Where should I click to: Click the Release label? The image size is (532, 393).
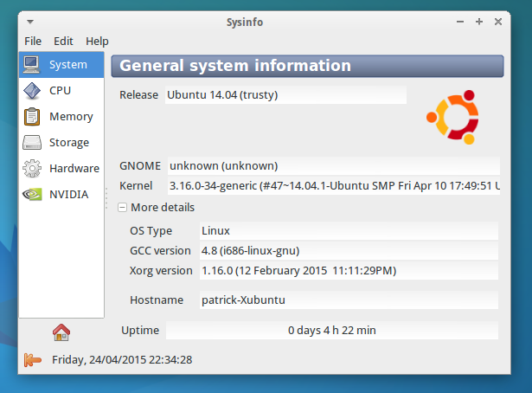[138, 94]
